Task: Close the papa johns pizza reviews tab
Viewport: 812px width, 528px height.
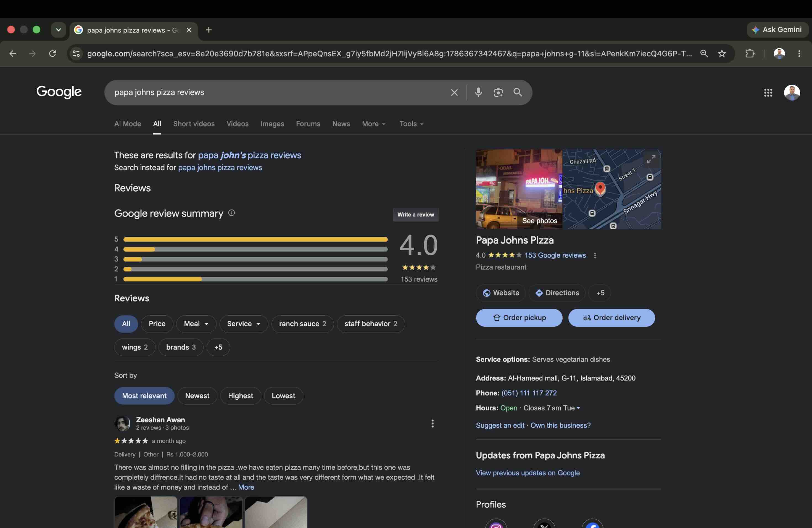Action: pyautogui.click(x=189, y=30)
